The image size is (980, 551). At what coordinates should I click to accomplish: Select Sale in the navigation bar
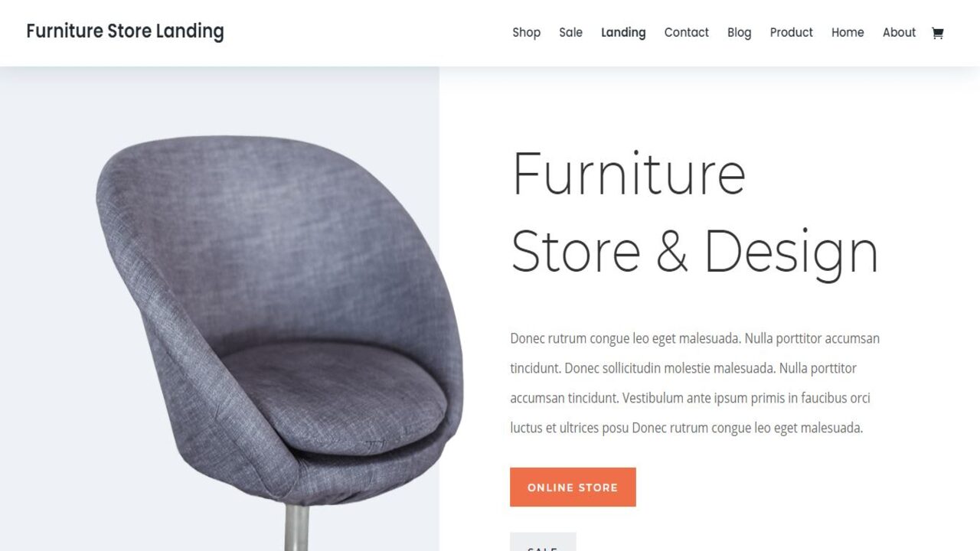click(x=570, y=32)
